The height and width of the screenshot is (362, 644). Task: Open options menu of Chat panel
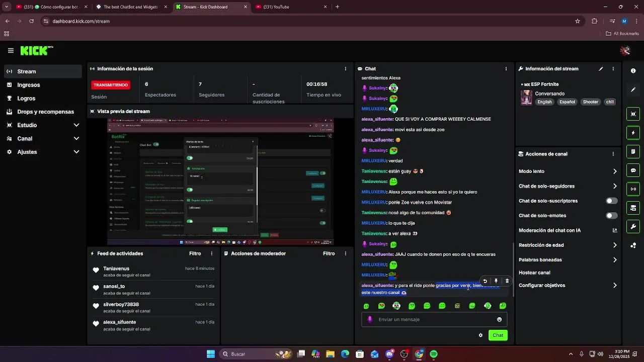pos(506,69)
